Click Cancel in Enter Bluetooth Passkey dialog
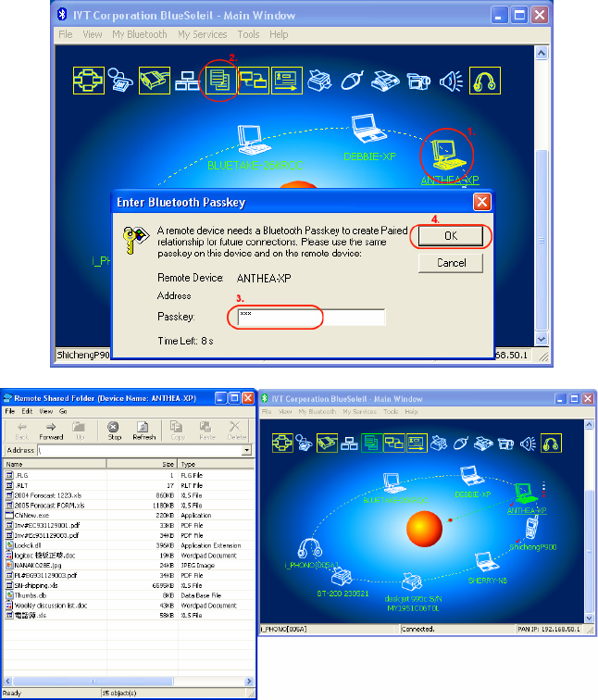Screen dimensions: 598x700 [x=451, y=263]
